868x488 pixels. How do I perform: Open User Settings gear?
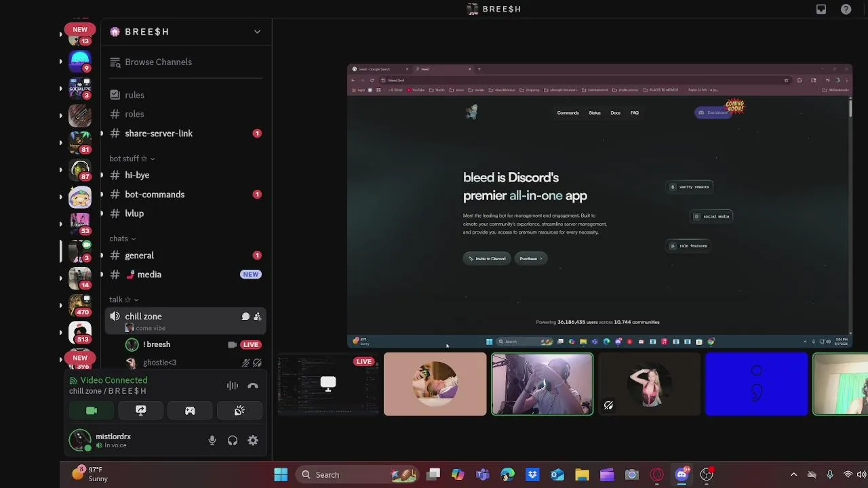click(x=253, y=441)
